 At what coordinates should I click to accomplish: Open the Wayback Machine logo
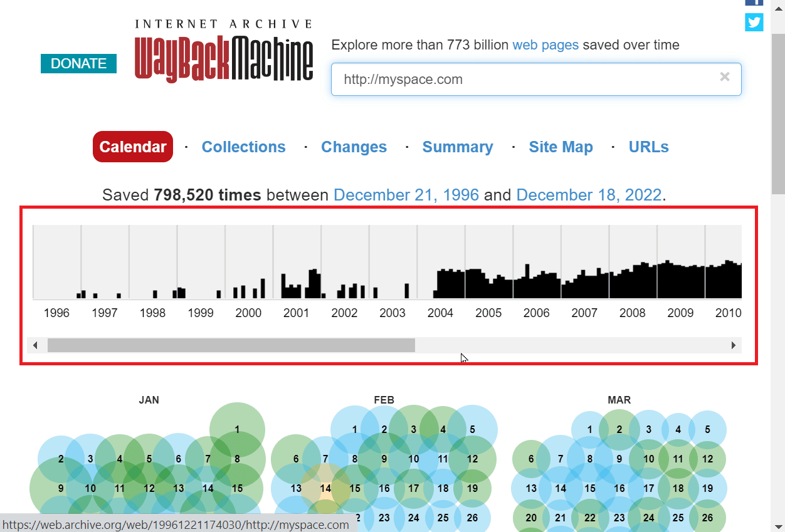223,51
